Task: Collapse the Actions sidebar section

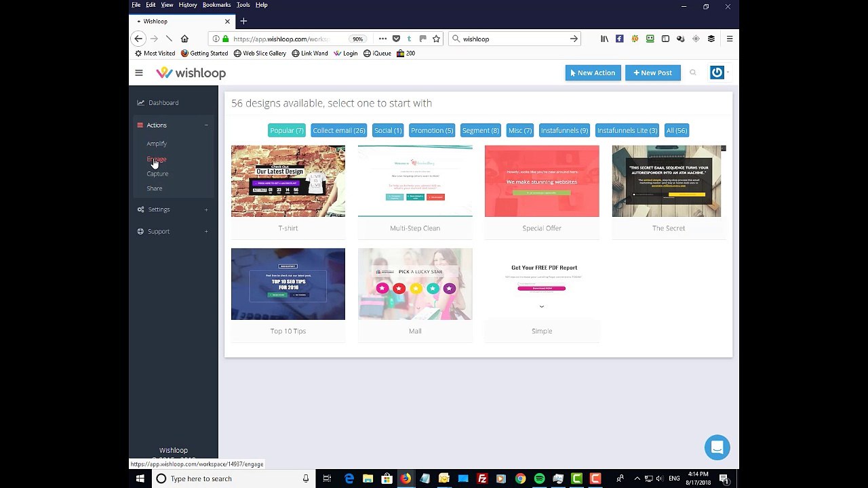Action: pyautogui.click(x=206, y=125)
